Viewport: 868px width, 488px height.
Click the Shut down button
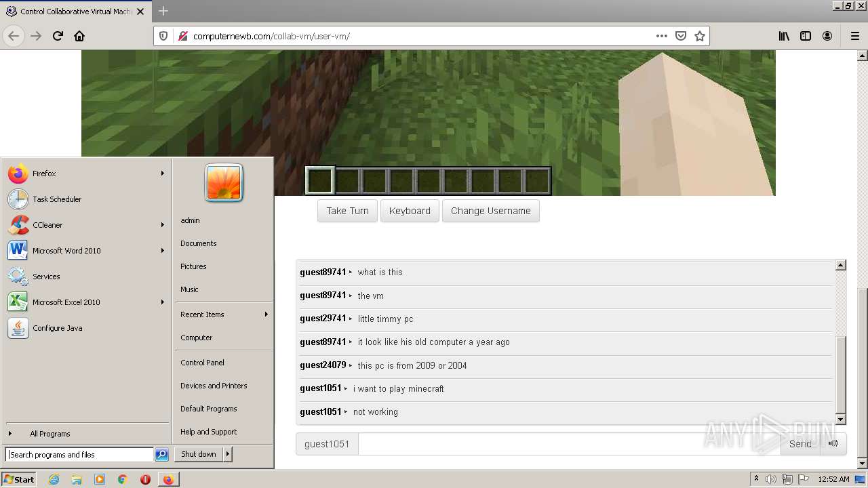click(199, 454)
